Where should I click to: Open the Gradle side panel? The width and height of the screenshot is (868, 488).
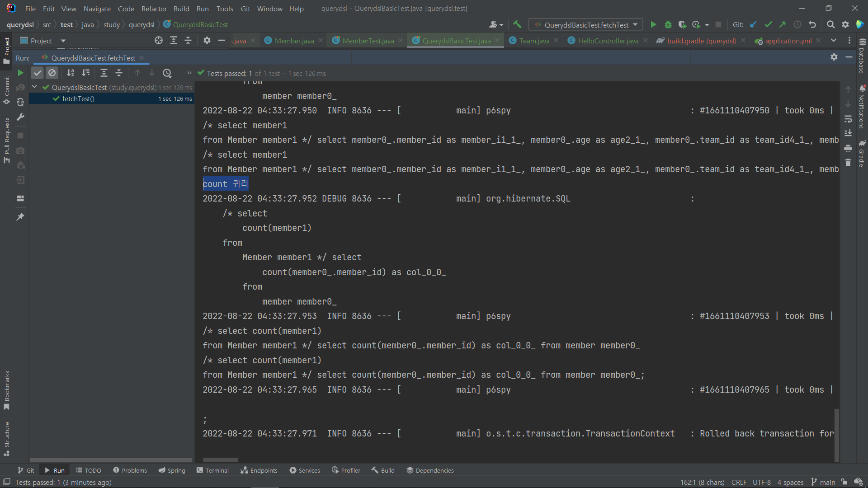[x=862, y=153]
